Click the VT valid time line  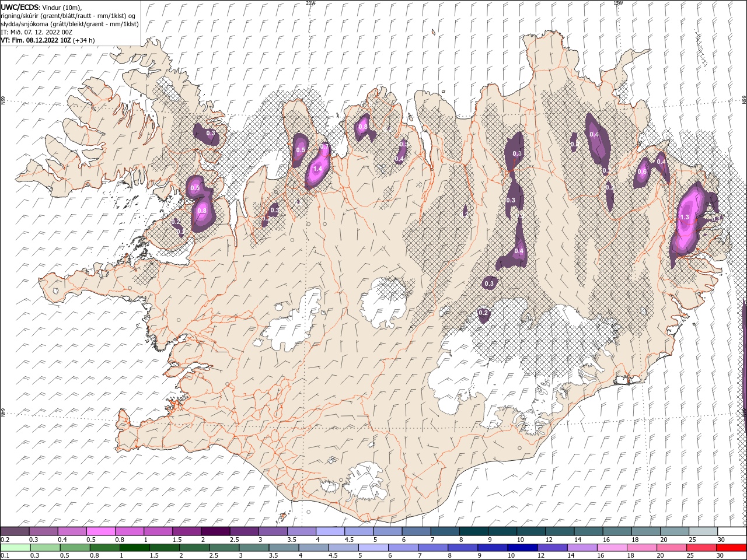pyautogui.click(x=48, y=40)
